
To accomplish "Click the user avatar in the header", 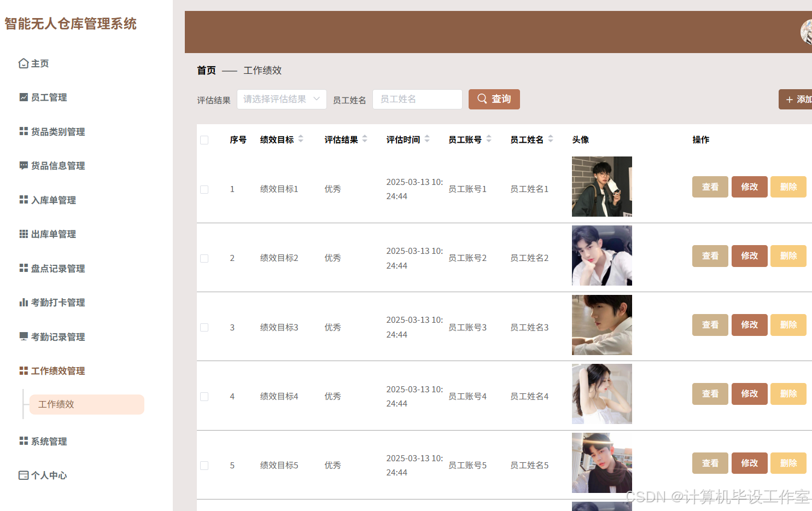I will click(x=807, y=32).
